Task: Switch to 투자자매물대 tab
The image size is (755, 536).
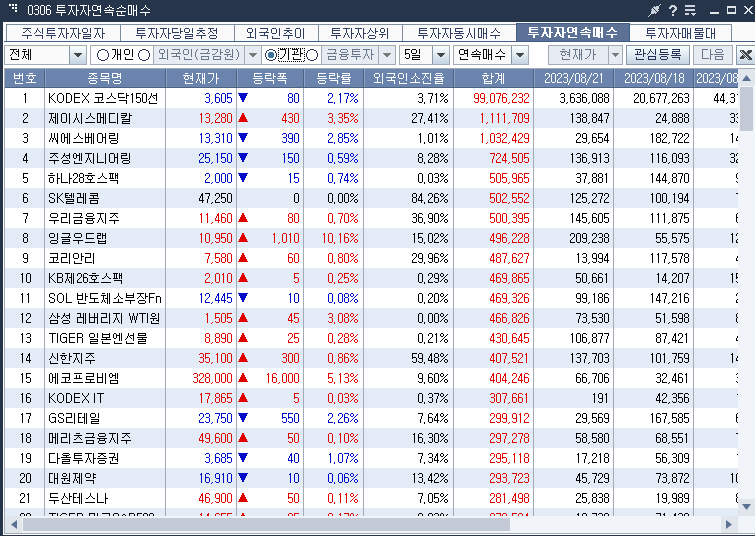Action: [680, 33]
